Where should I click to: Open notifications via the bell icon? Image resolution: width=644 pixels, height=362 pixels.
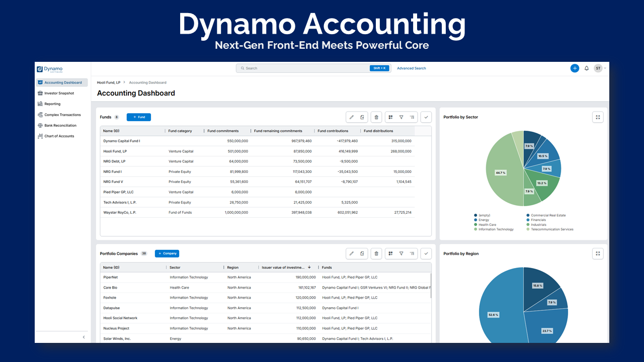[586, 68]
